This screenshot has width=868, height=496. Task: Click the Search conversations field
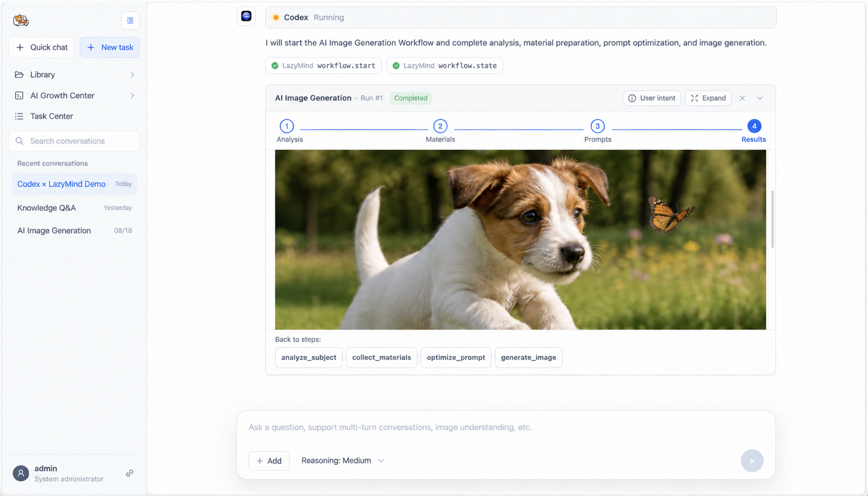coord(74,141)
